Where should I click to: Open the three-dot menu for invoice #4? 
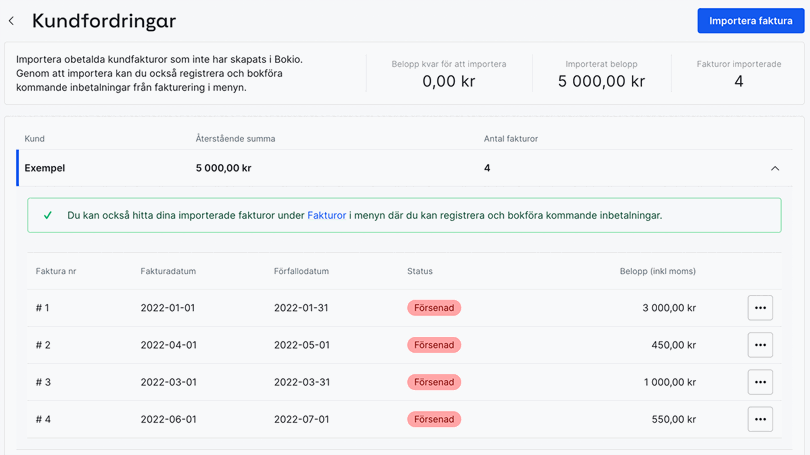click(760, 419)
